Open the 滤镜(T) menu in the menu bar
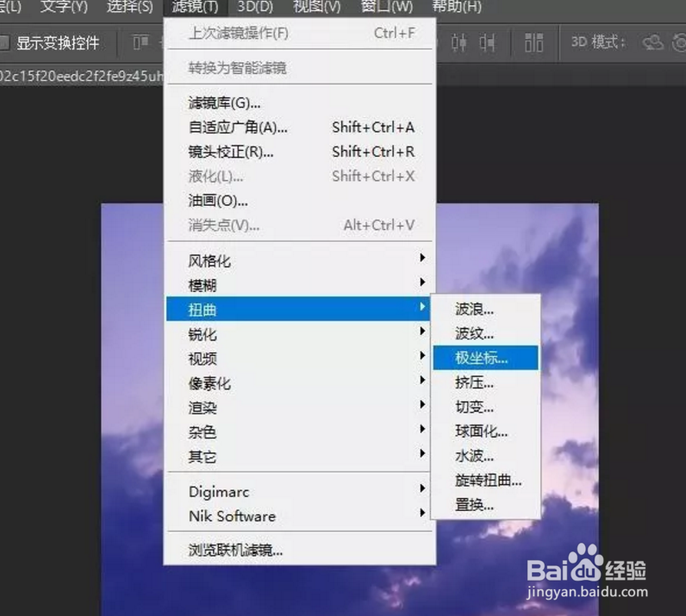Image resolution: width=686 pixels, height=616 pixels. [x=195, y=7]
